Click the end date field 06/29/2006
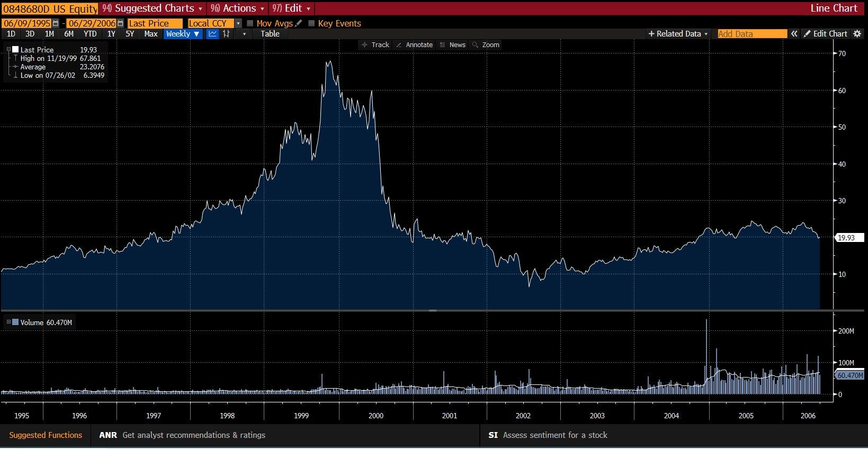Viewport: 868px width, 449px height. [92, 23]
